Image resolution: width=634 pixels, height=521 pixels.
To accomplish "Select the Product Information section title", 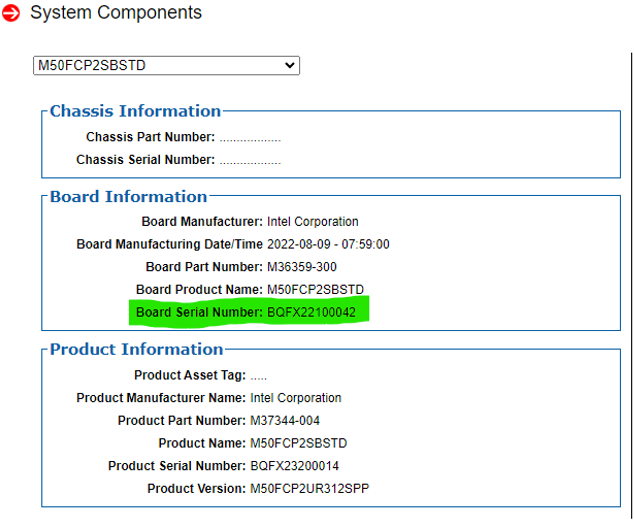I will coord(137,350).
